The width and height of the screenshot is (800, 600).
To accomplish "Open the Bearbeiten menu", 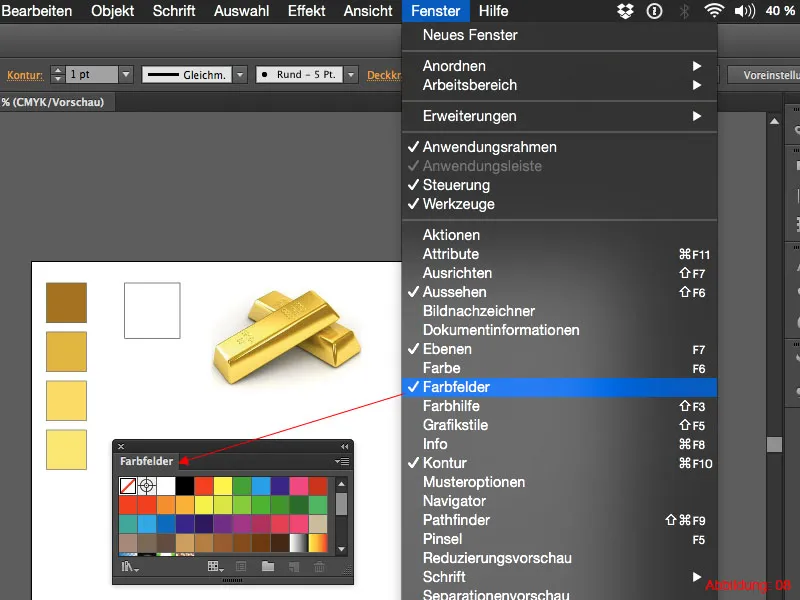I will point(36,11).
